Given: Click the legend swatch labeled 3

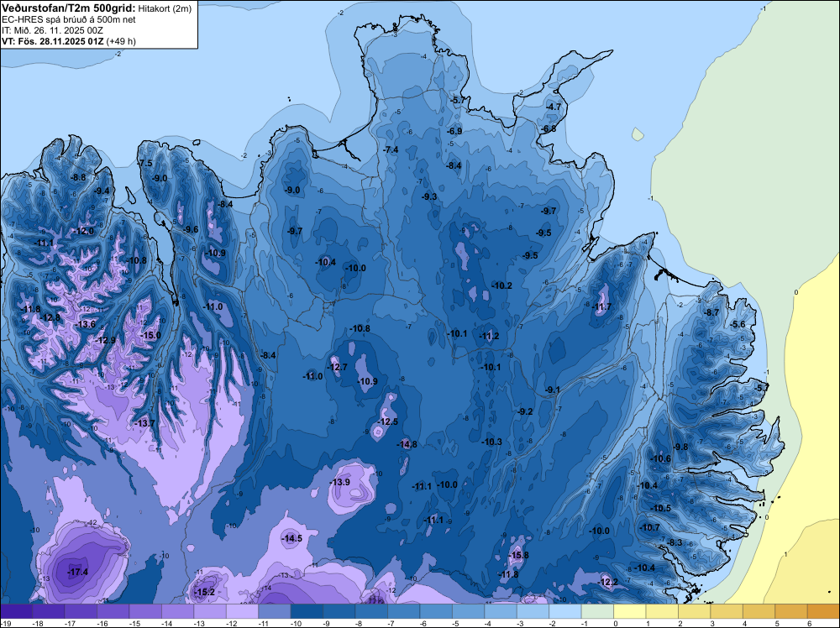Looking at the screenshot, I should (727, 611).
